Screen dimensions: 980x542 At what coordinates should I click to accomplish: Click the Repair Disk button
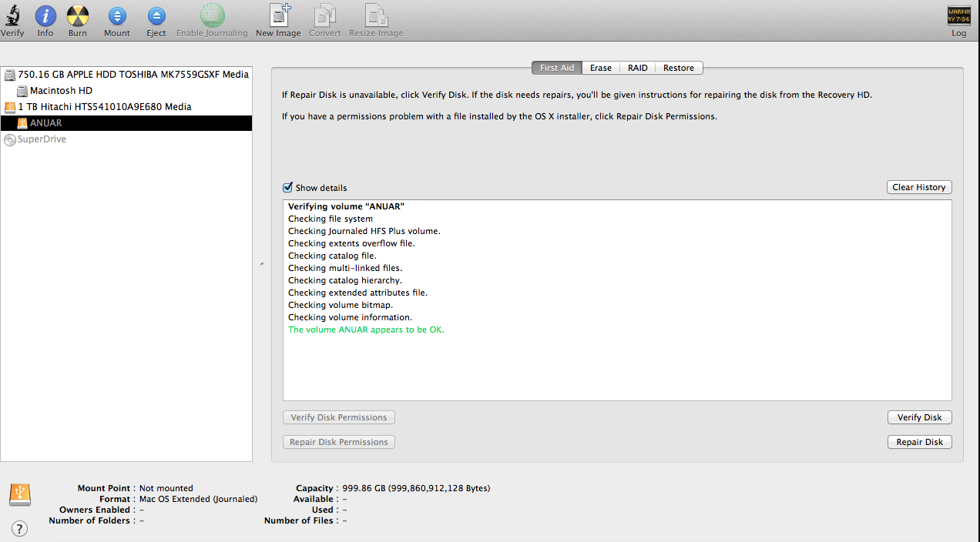pos(920,442)
